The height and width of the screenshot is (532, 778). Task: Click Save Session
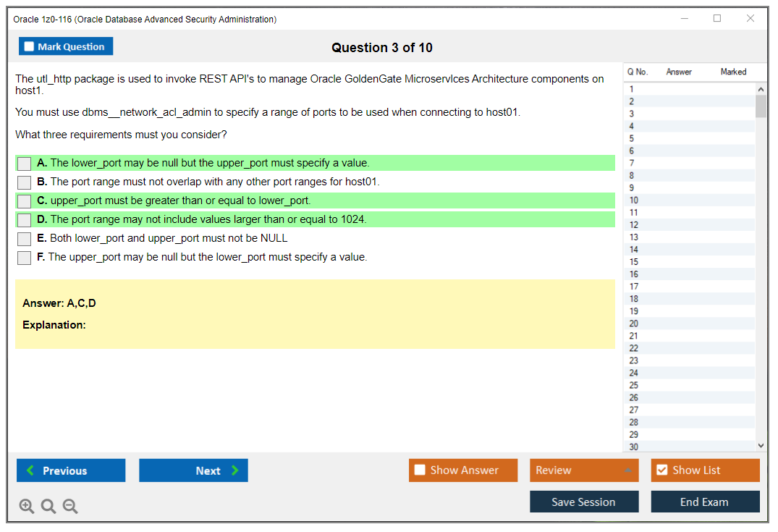tap(584, 502)
